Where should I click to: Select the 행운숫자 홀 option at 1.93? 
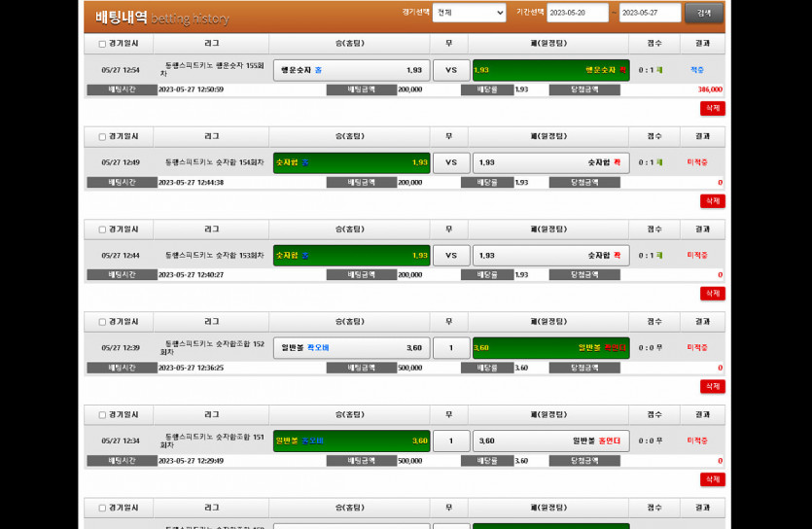(x=351, y=70)
